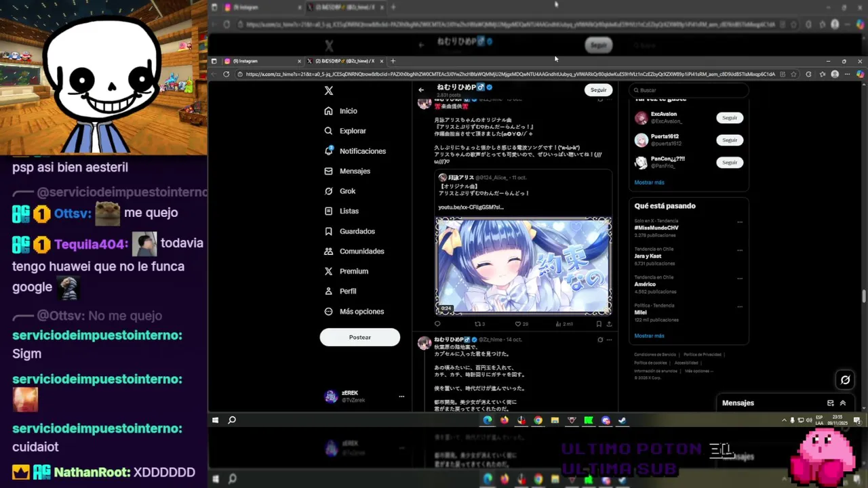
Task: Bookmark the post with video
Action: click(x=599, y=324)
